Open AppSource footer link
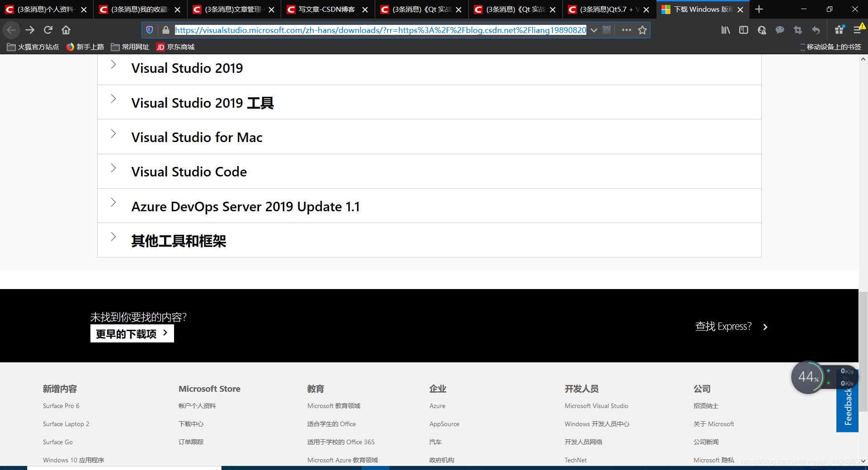 pyautogui.click(x=444, y=424)
